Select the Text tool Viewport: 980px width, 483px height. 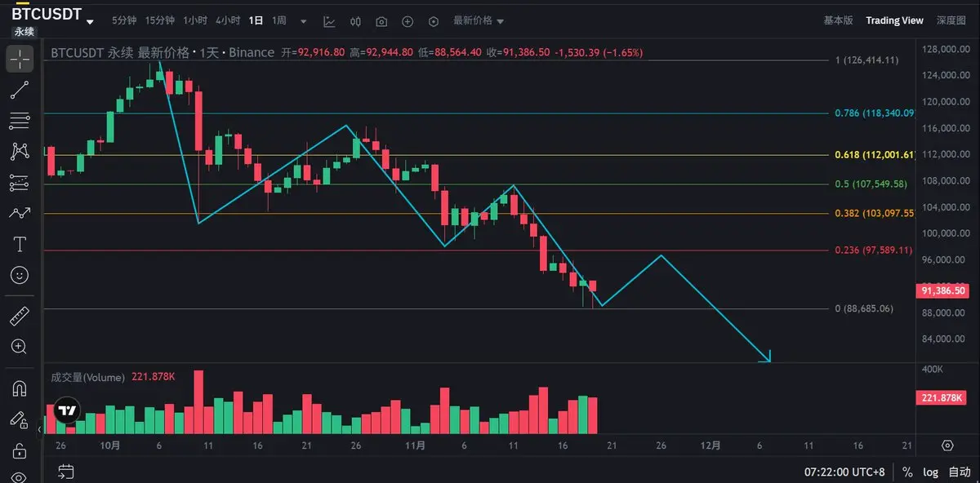[x=20, y=244]
